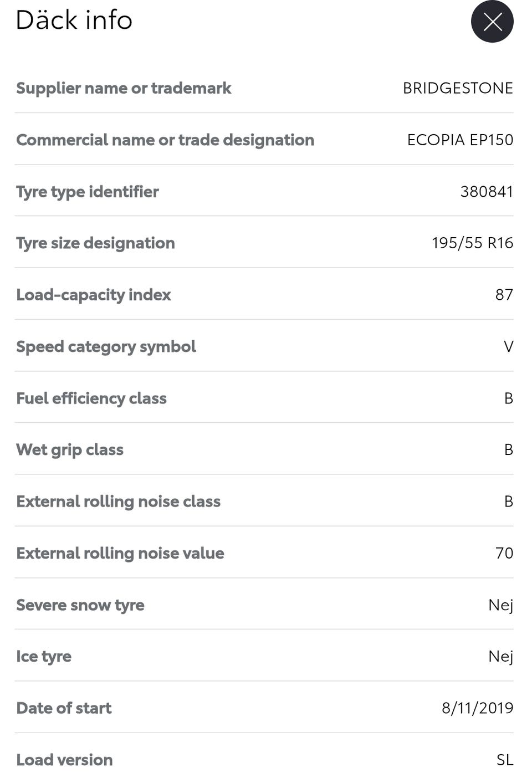Select the SL load version value
Screen dimensions: 532x783
point(505,760)
